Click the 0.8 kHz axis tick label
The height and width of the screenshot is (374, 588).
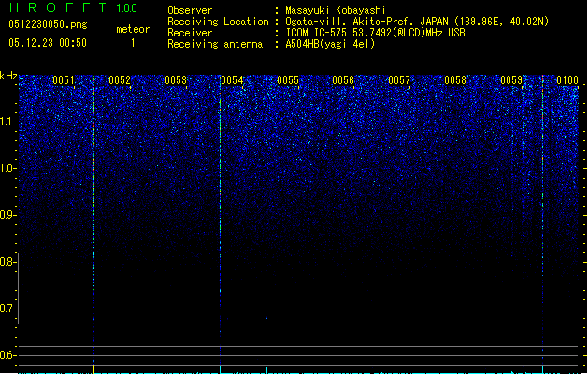pos(7,262)
